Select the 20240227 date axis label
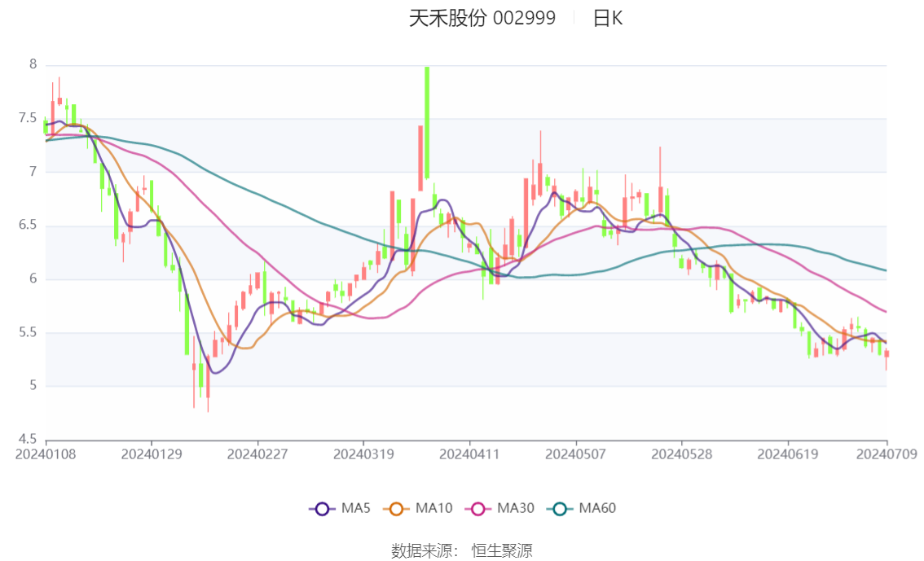This screenshot has height=561, width=924. coord(257,454)
